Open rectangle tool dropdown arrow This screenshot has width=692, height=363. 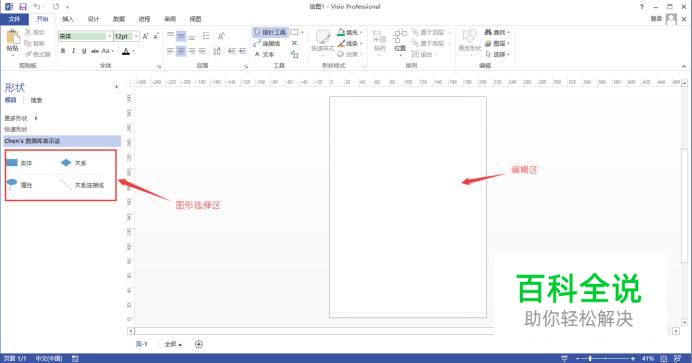[302, 32]
